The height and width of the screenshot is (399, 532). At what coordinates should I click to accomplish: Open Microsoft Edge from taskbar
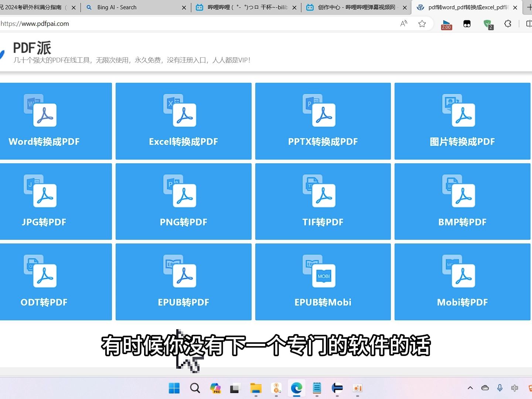tap(296, 388)
